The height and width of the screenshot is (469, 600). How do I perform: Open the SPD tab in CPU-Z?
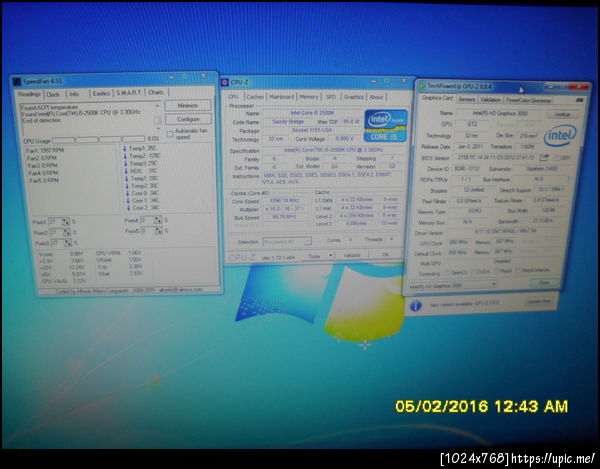pos(331,97)
